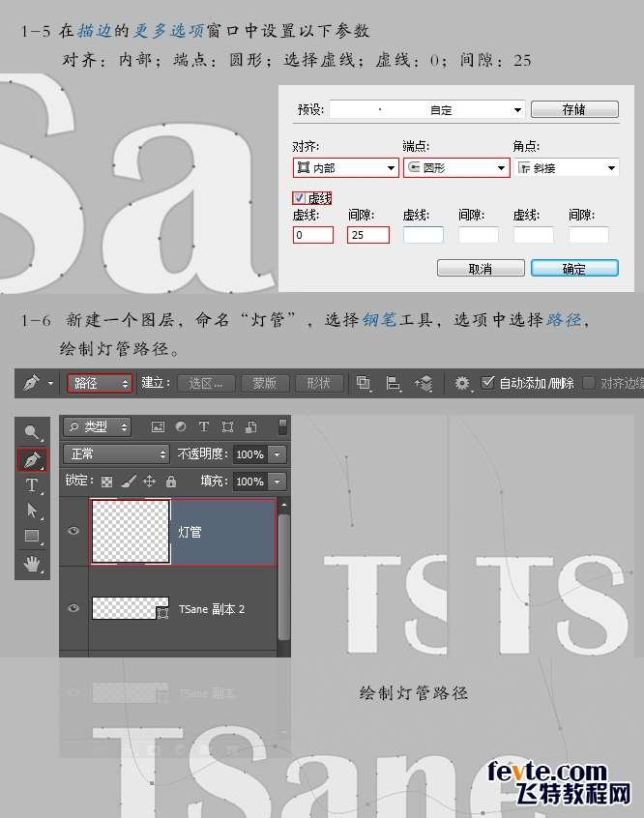This screenshot has width=644, height=818.
Task: Filter layers by shape icon
Action: pos(227,426)
